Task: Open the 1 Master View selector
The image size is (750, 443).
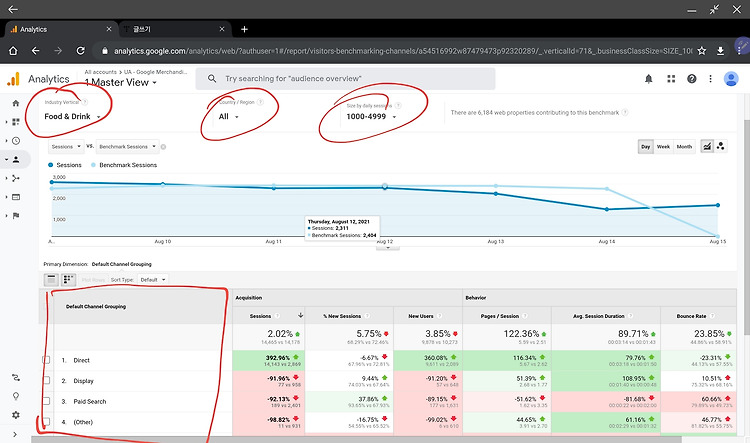Action: 121,82
